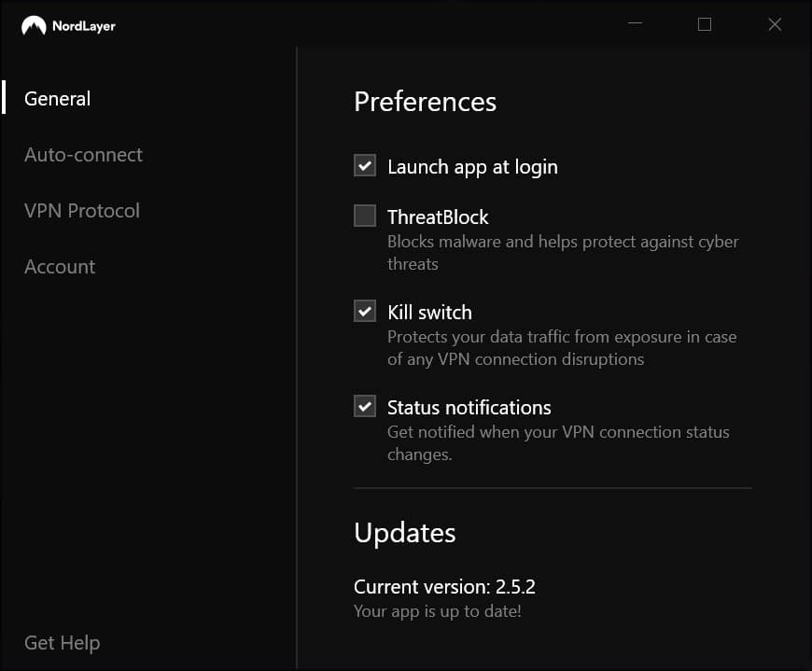This screenshot has height=671, width=812.
Task: Maximize the NordLayer window
Action: (705, 24)
